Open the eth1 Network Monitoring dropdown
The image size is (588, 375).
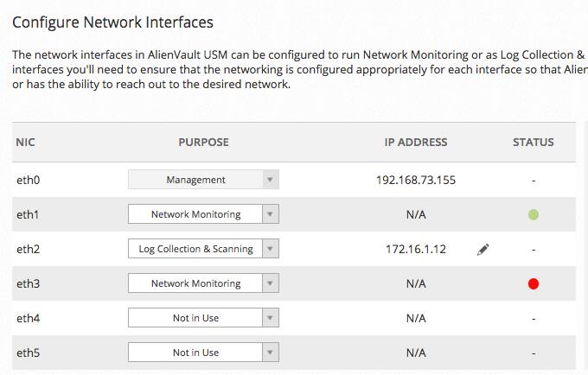tap(203, 214)
